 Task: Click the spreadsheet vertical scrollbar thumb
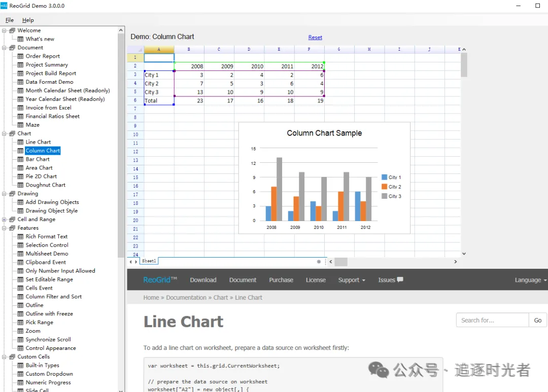pos(464,64)
